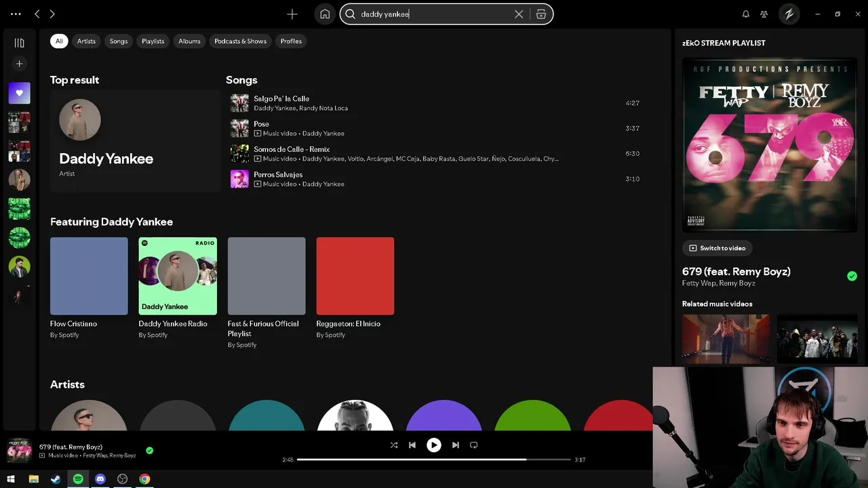Open the Artists section heading

tap(67, 384)
